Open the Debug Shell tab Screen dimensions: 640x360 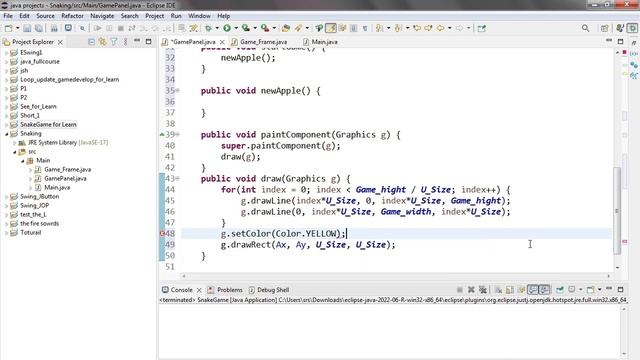tap(269, 289)
